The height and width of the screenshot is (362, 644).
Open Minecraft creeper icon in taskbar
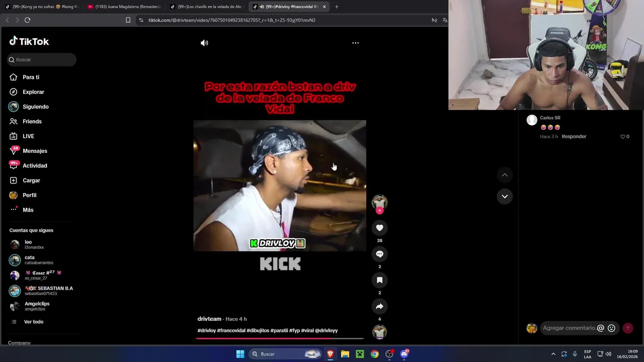360,354
